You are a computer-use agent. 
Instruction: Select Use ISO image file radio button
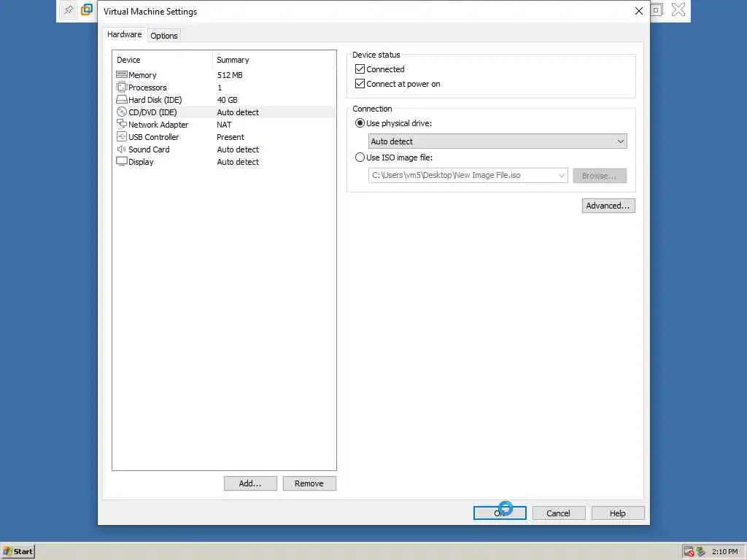tap(360, 157)
